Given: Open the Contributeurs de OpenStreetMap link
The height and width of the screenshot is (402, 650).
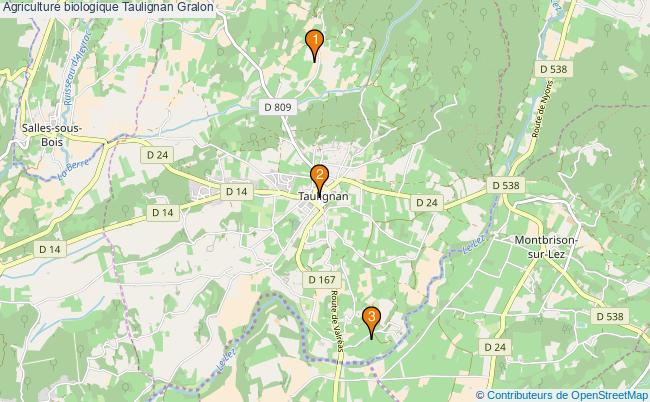Looking at the screenshot, I should pyautogui.click(x=562, y=395).
